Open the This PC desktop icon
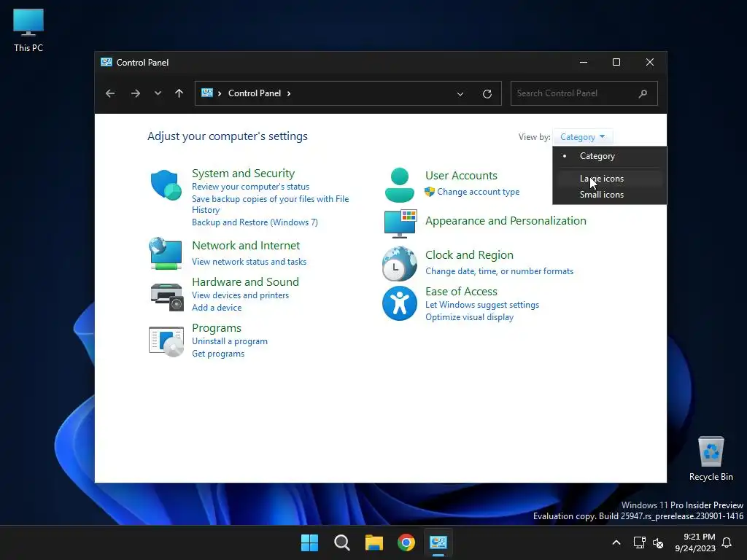The height and width of the screenshot is (560, 747). (x=28, y=31)
